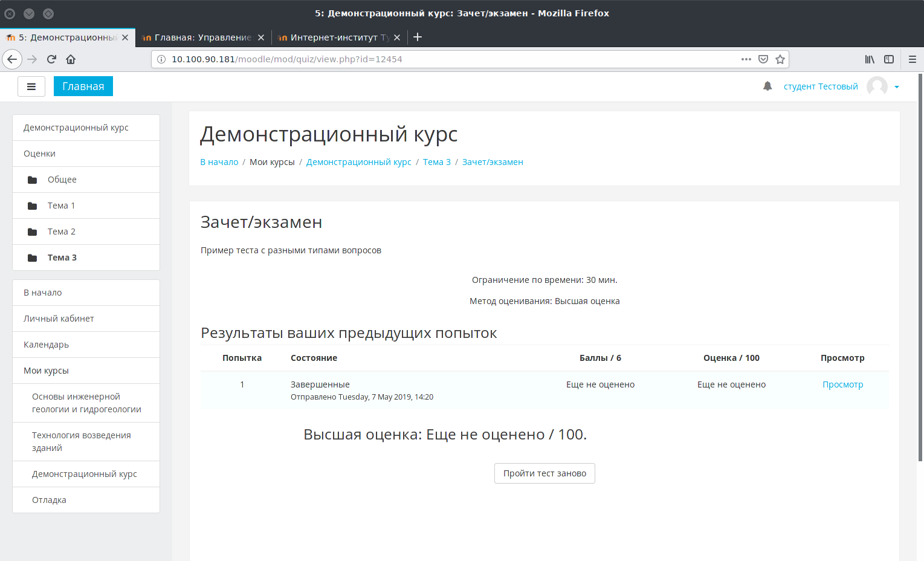The width and height of the screenshot is (924, 561).
Task: Close the '5: Демонстрационный' tab
Action: [125, 37]
